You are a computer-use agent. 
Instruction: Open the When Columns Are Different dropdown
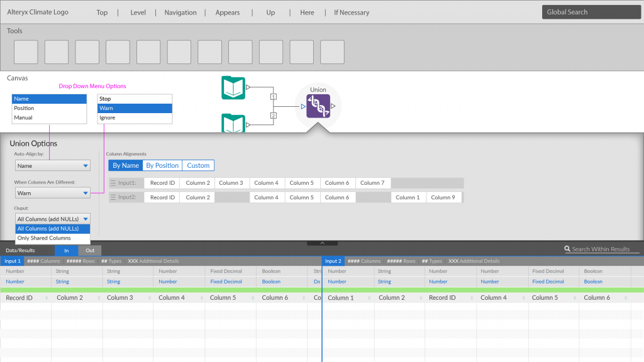click(x=53, y=194)
